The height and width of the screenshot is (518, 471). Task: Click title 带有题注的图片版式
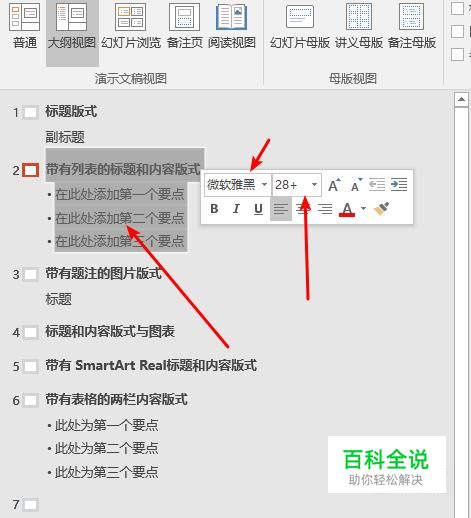point(104,273)
